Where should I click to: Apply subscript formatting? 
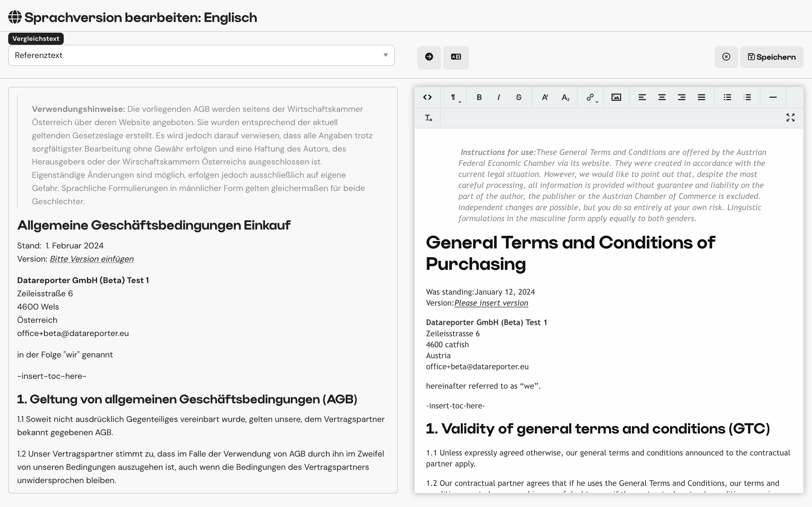coord(565,97)
